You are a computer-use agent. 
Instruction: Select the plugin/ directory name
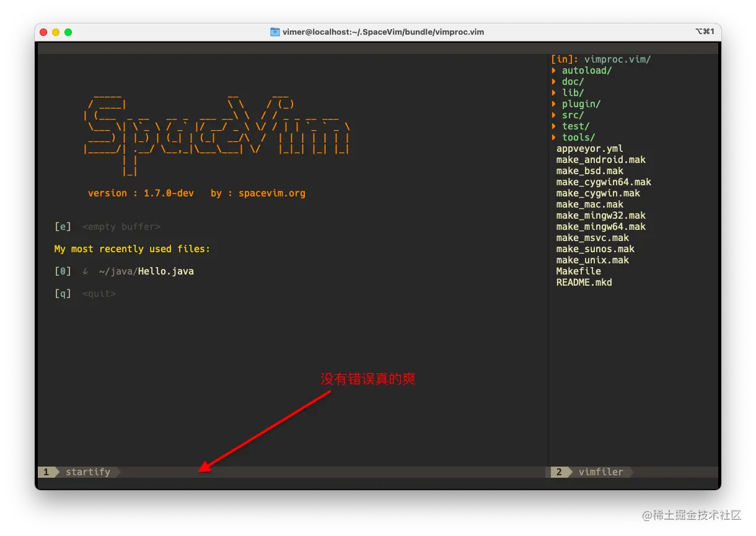581,104
